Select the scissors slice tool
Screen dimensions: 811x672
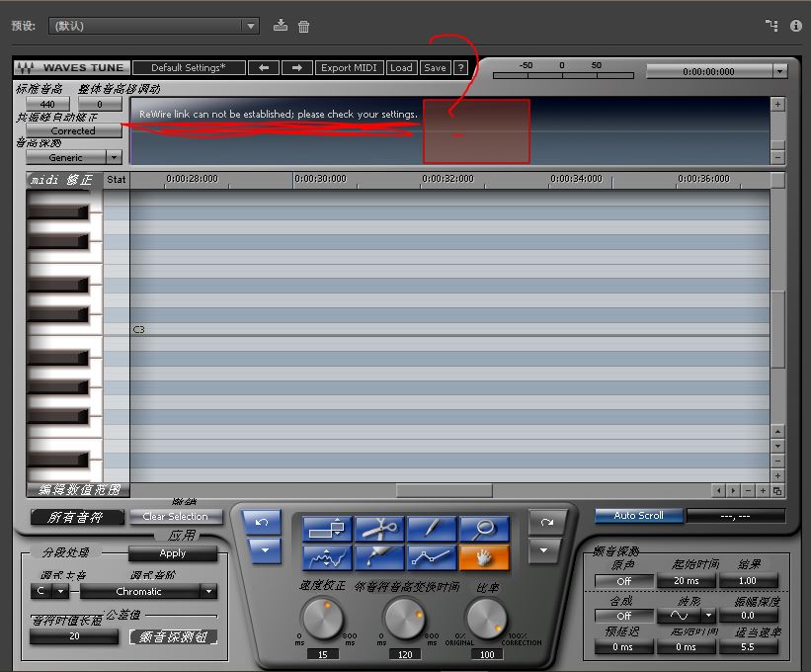(379, 529)
